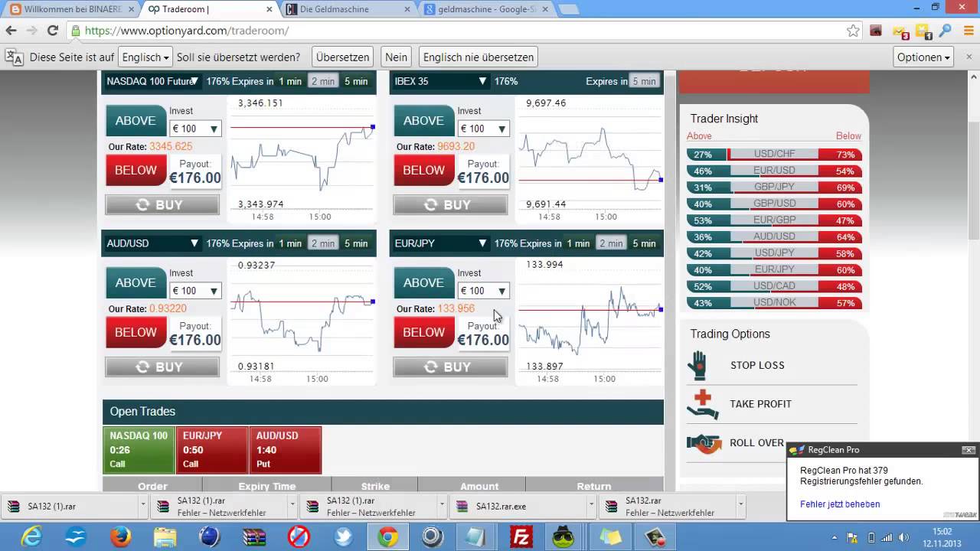Click BUY for AUD/USD

(162, 367)
